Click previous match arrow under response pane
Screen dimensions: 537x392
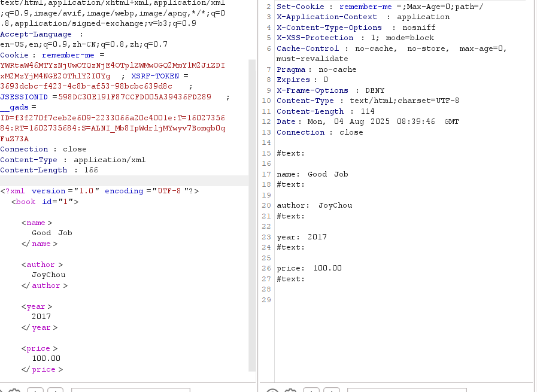(x=311, y=390)
